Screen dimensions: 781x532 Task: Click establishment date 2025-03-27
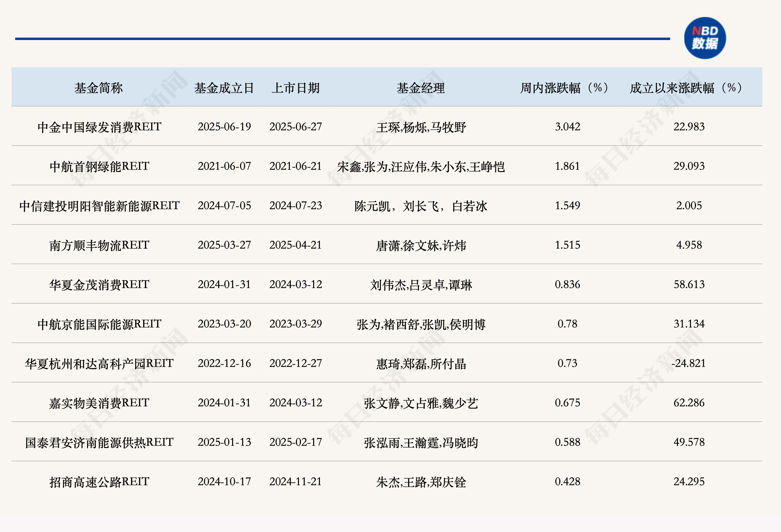point(224,245)
